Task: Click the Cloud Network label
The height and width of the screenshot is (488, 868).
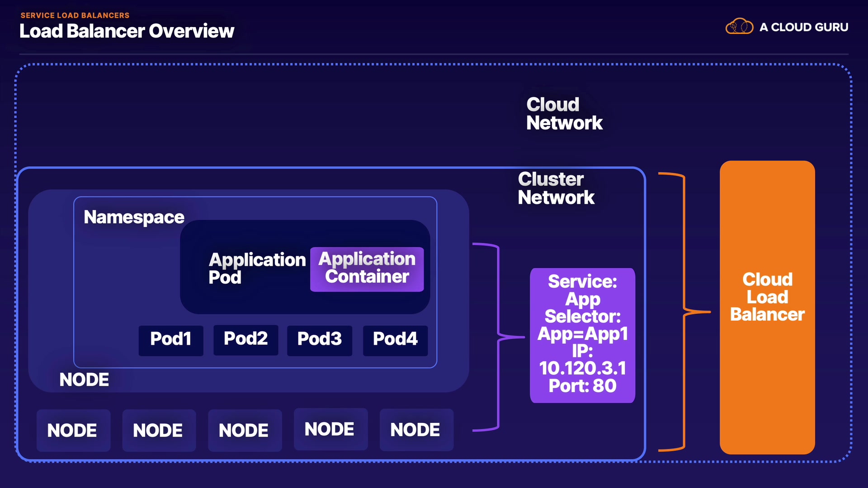Action: pyautogui.click(x=564, y=114)
